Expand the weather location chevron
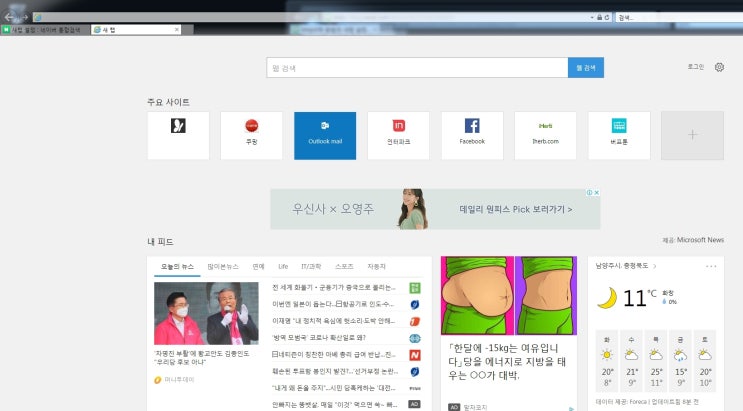Viewport: 743px width, 411px height. tap(655, 266)
